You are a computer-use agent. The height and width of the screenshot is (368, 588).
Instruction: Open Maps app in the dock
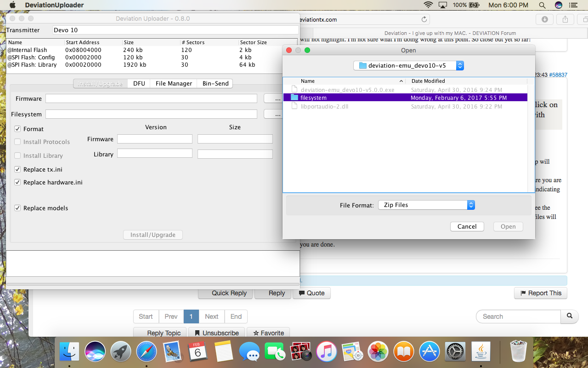[352, 352]
